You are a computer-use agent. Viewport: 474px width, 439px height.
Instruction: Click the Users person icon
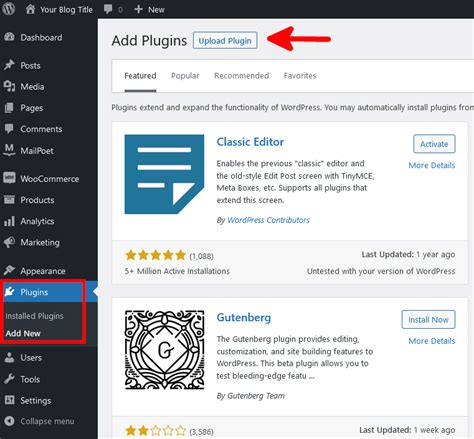coord(9,357)
